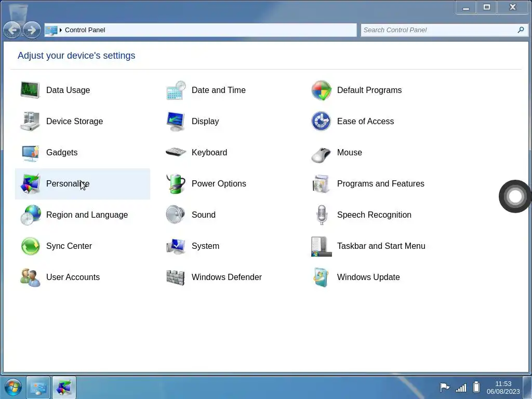This screenshot has width=532, height=399.
Task: Click the Keyboard label
Action: [x=209, y=153]
